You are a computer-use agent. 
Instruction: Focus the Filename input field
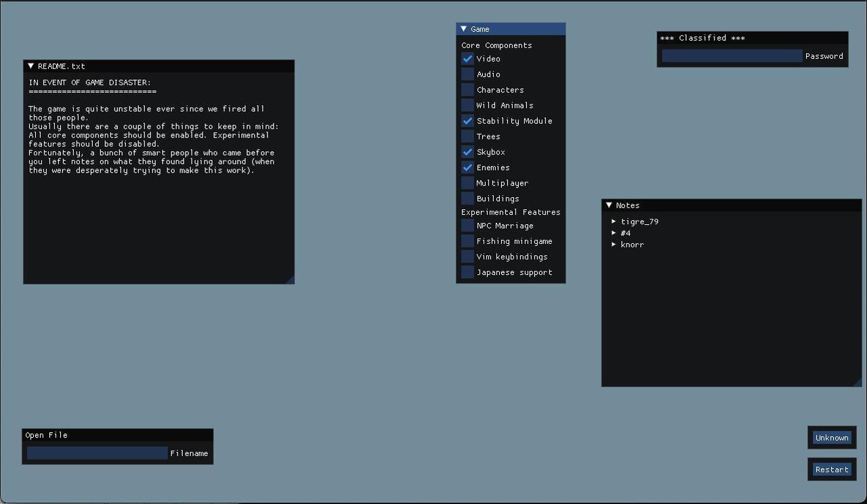click(97, 453)
